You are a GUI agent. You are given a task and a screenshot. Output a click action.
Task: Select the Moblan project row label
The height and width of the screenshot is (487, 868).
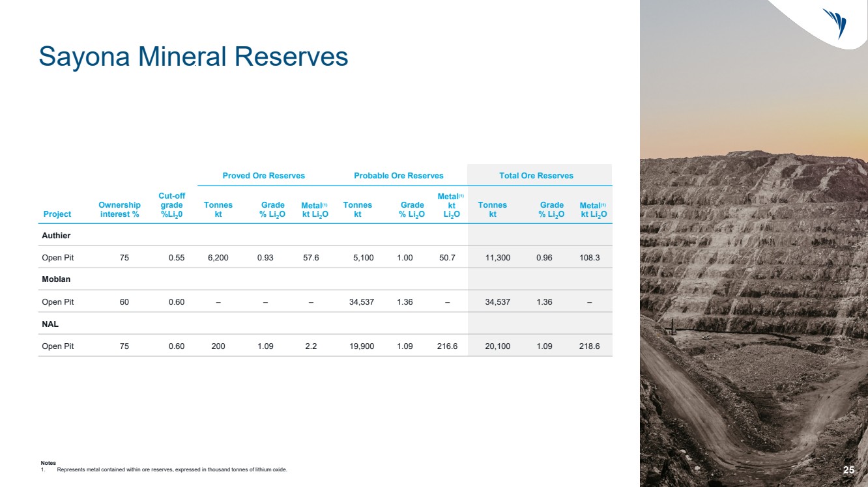click(x=56, y=279)
